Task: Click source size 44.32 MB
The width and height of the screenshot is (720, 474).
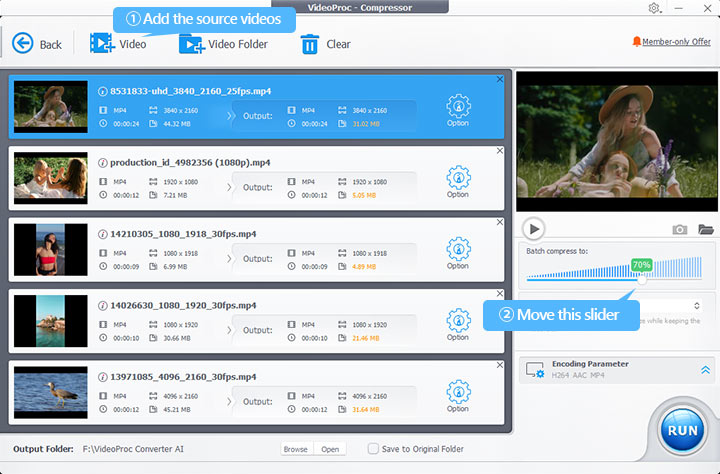Action: [x=177, y=124]
